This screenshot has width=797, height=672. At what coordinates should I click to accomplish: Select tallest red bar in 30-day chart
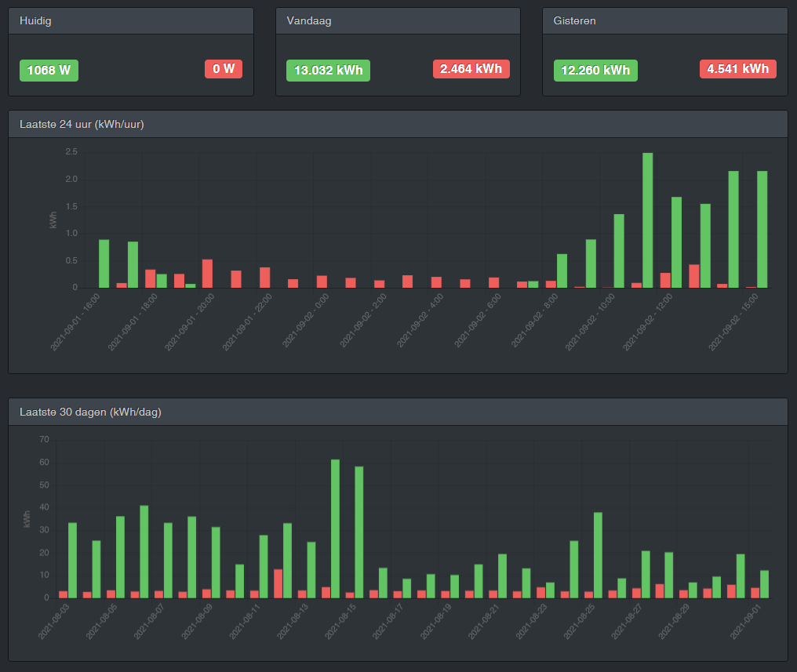[278, 583]
